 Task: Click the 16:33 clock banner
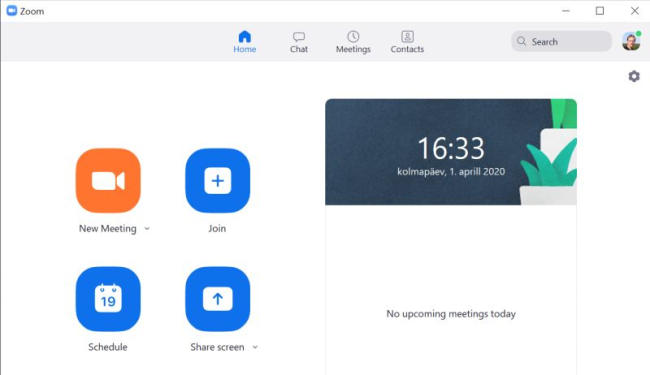coord(451,152)
